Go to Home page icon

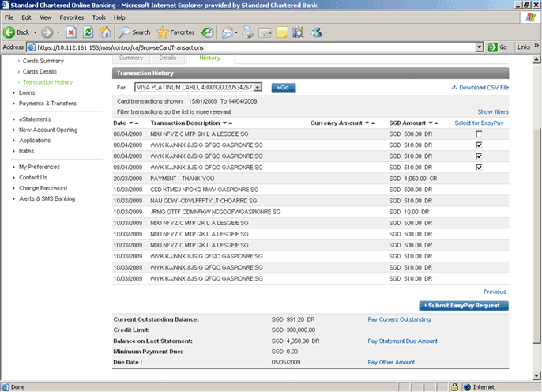(x=105, y=32)
